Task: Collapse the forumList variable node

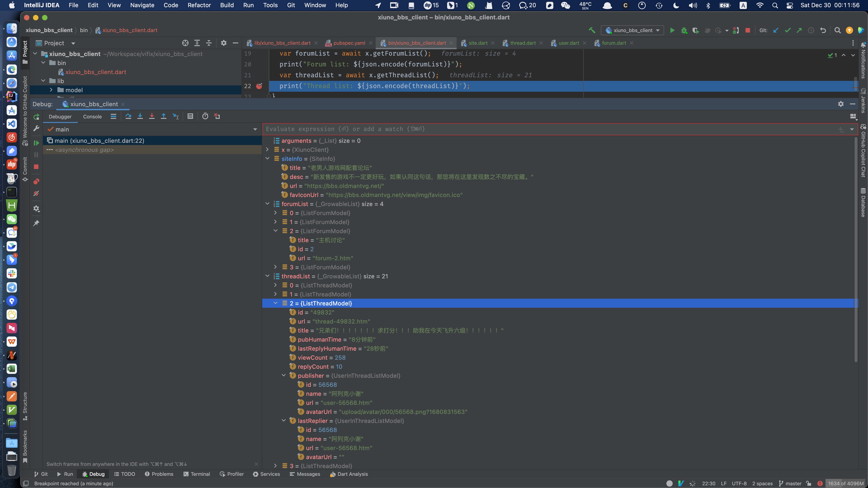Action: (x=267, y=204)
